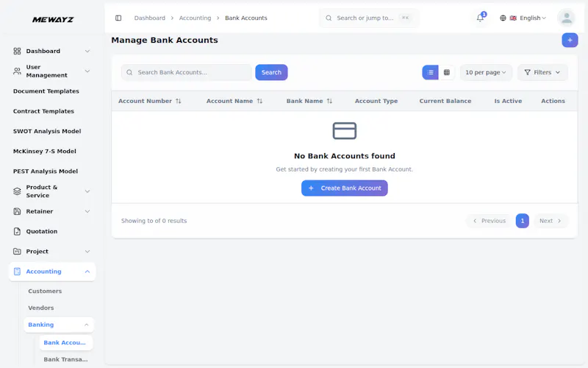Toggle the sidebar panel icon
This screenshot has height=368, width=588.
point(118,18)
